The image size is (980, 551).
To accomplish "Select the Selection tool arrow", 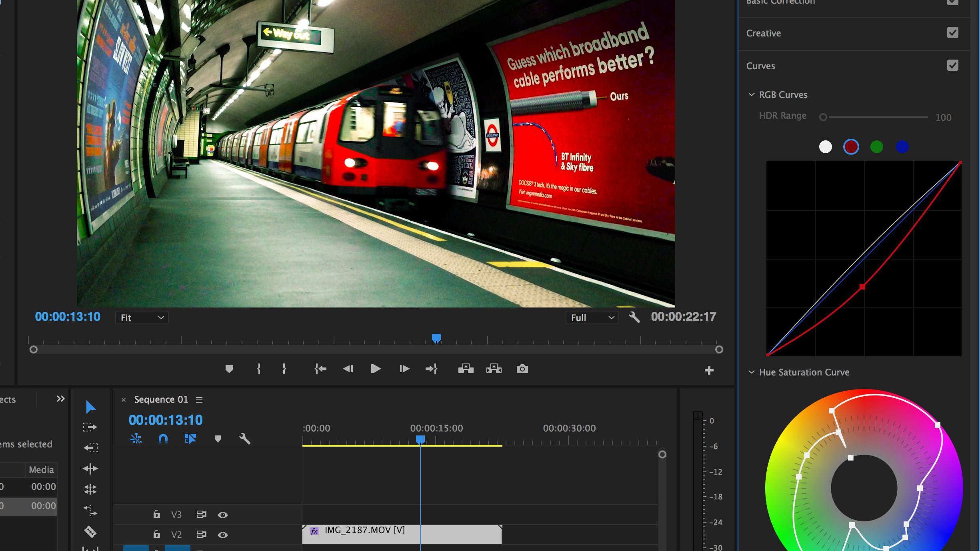I will [90, 407].
